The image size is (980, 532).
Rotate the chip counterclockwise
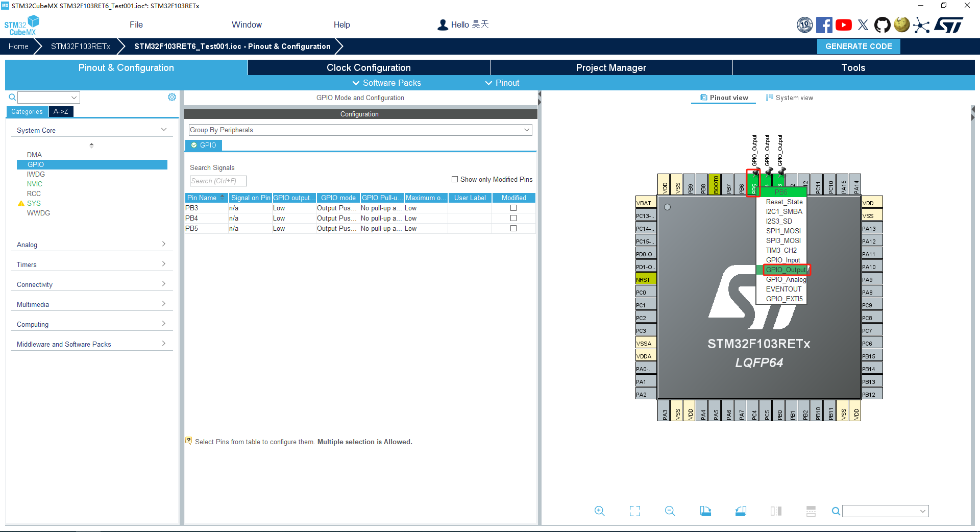coord(741,511)
